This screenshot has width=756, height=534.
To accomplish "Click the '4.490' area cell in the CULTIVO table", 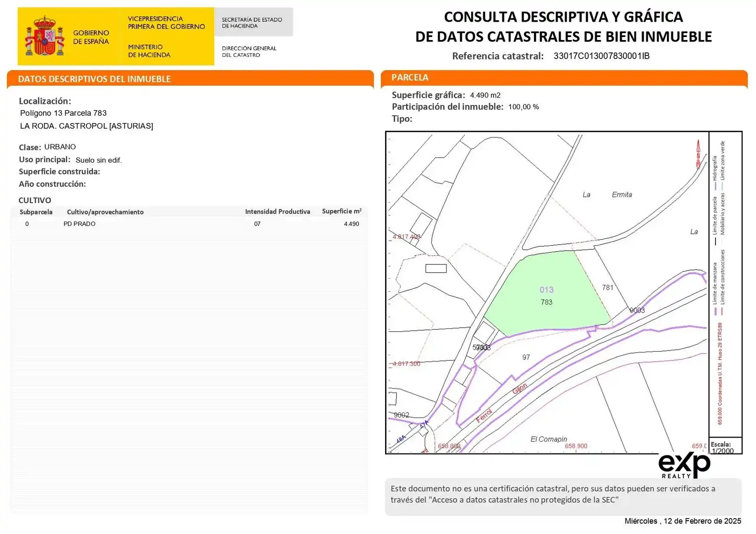I will point(352,224).
